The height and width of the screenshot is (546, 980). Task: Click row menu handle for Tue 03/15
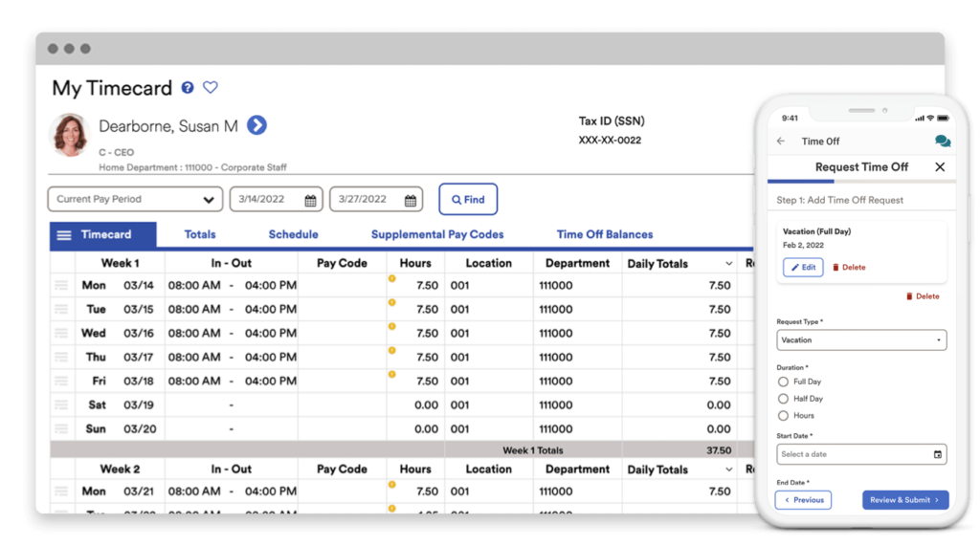click(61, 309)
